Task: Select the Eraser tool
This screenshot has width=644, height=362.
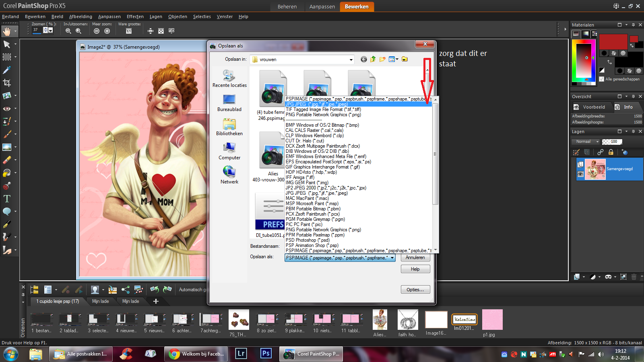Action: (x=7, y=160)
